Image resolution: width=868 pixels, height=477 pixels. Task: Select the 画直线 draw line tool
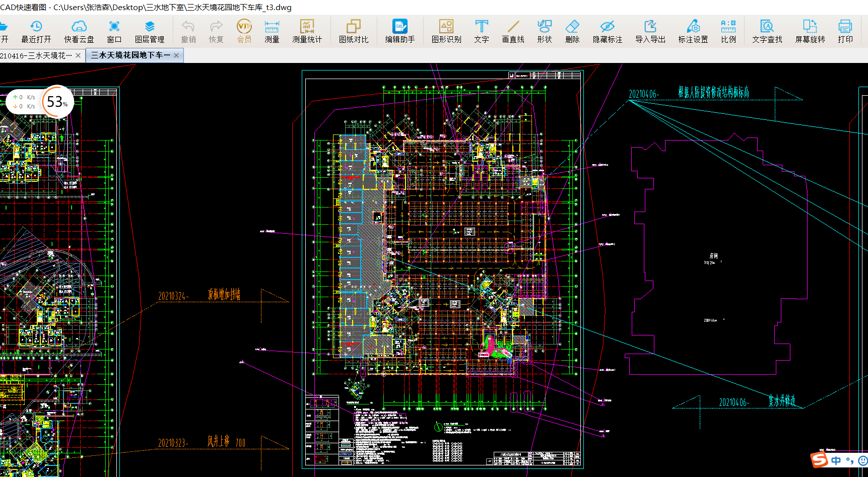point(513,32)
